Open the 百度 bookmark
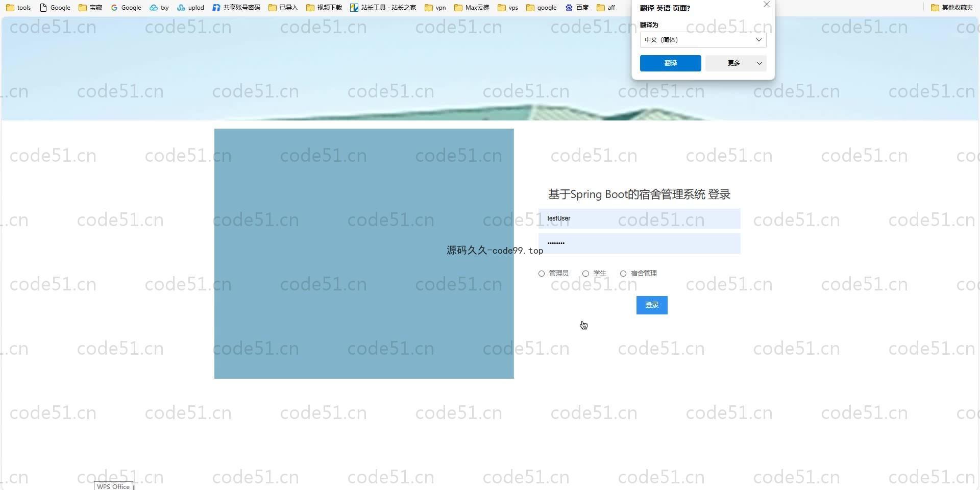Viewport: 980px width, 490px height. (577, 8)
